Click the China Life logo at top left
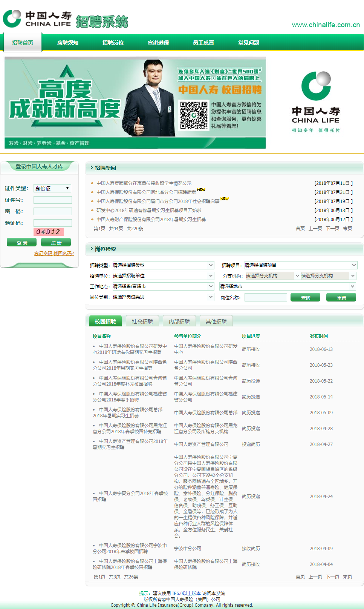Viewport: 364px width, 609px height. tap(37, 19)
